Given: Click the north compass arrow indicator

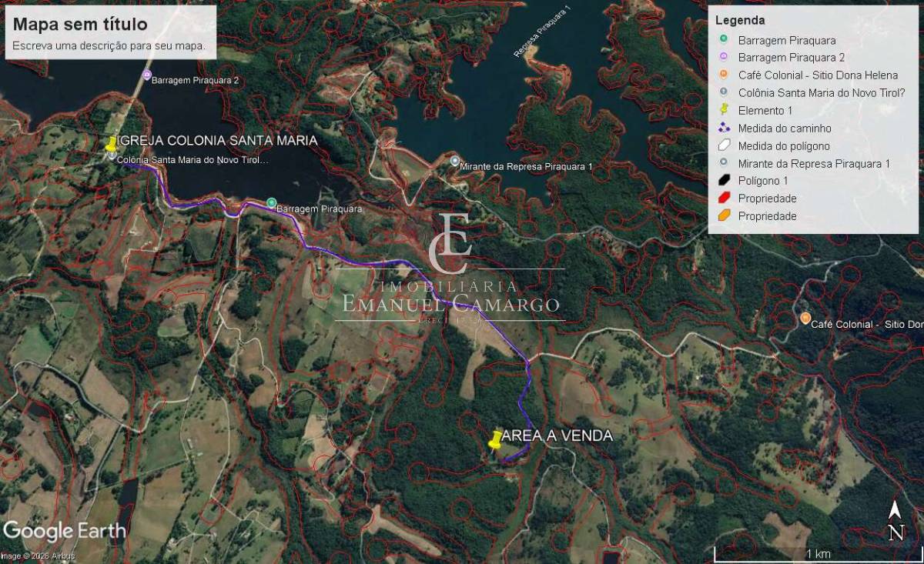Looking at the screenshot, I should point(895,521).
